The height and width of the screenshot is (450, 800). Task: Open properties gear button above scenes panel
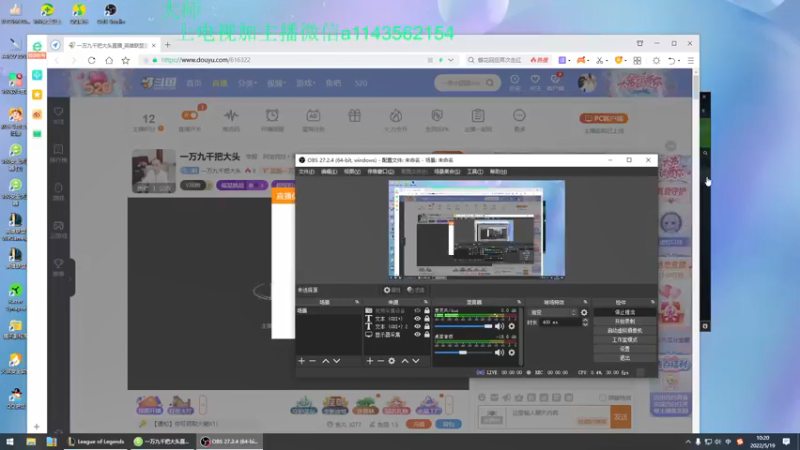point(392,290)
